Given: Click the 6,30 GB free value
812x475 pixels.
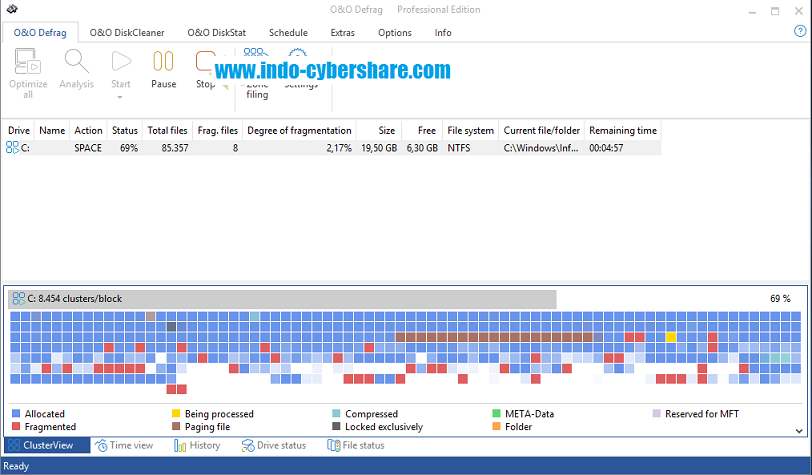Looking at the screenshot, I should [422, 148].
